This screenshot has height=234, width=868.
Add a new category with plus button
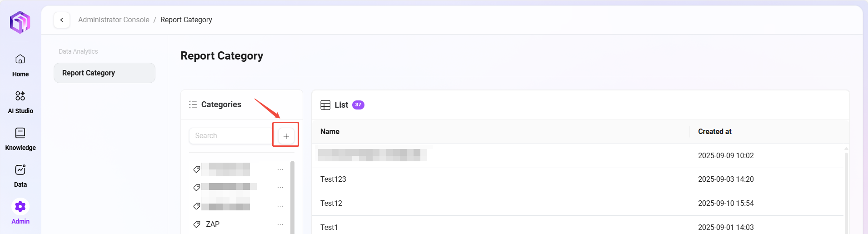tap(286, 136)
